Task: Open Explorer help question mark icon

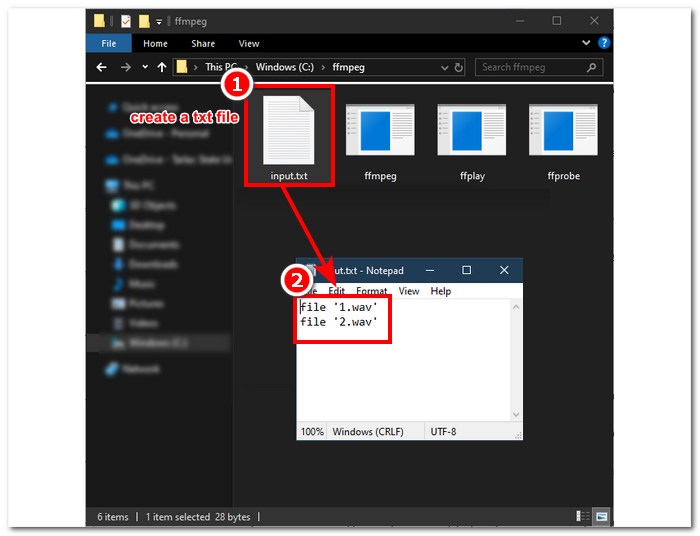Action: 604,43
